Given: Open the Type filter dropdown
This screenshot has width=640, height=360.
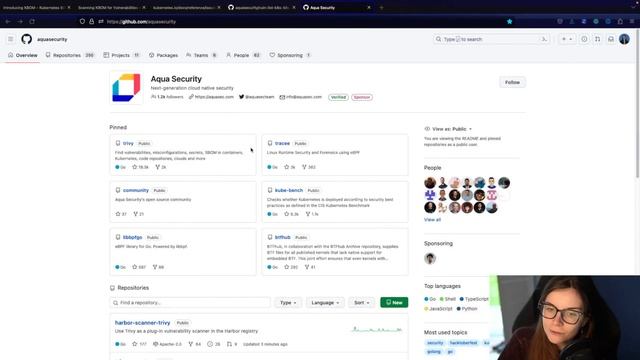Looking at the screenshot, I should click(288, 302).
